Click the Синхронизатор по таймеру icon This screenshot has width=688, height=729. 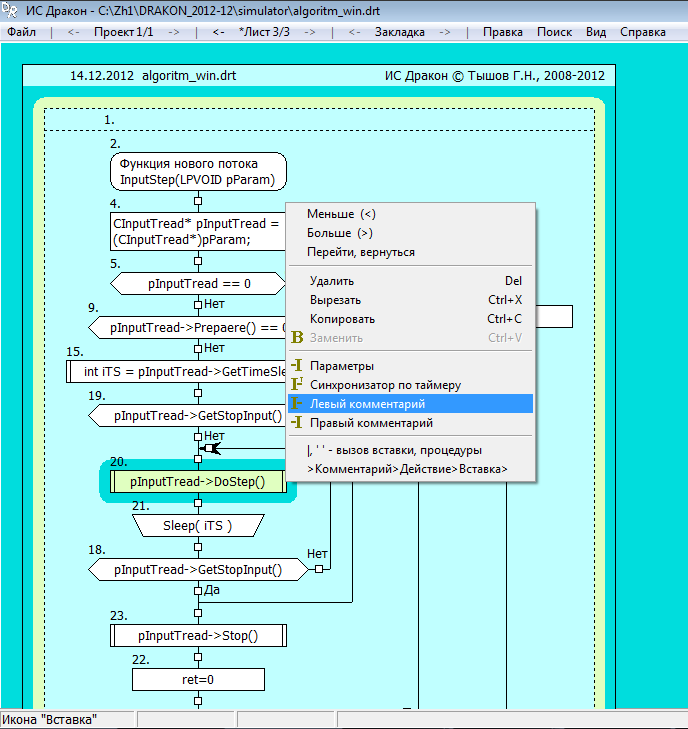(x=297, y=385)
